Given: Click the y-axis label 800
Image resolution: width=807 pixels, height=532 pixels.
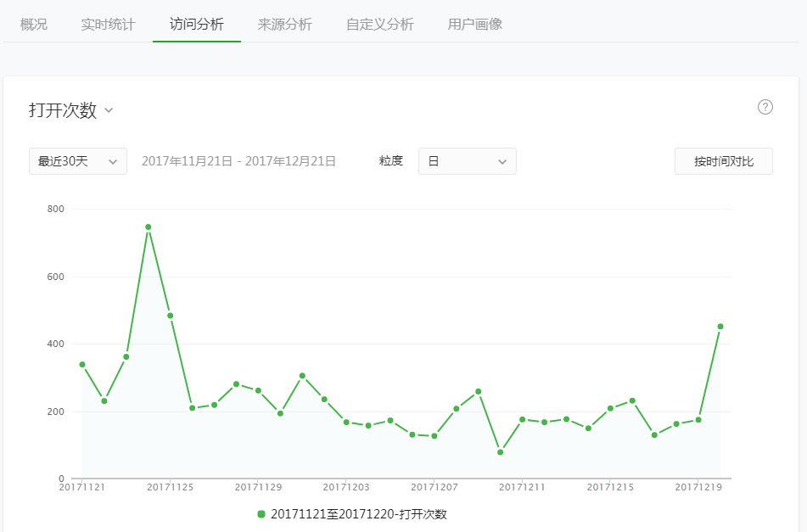Looking at the screenshot, I should click(56, 209).
